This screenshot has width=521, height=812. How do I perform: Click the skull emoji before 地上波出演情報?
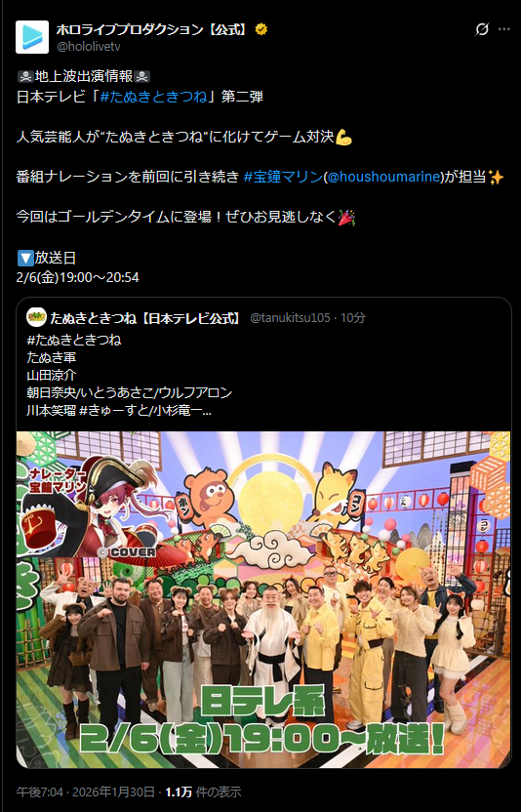tap(25, 77)
